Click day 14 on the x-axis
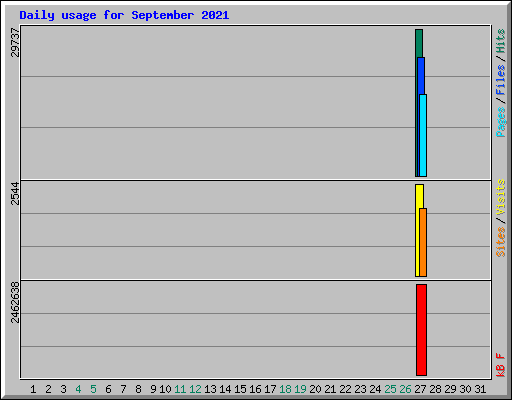 tap(225, 389)
